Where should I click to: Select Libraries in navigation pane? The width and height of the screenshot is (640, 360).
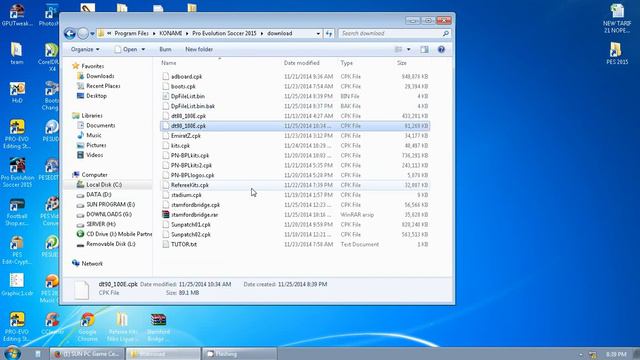point(91,116)
